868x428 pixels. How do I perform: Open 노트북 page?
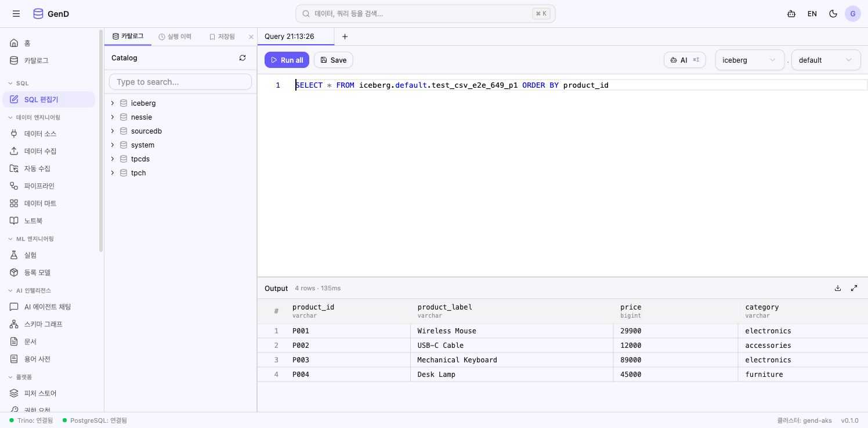pyautogui.click(x=49, y=221)
